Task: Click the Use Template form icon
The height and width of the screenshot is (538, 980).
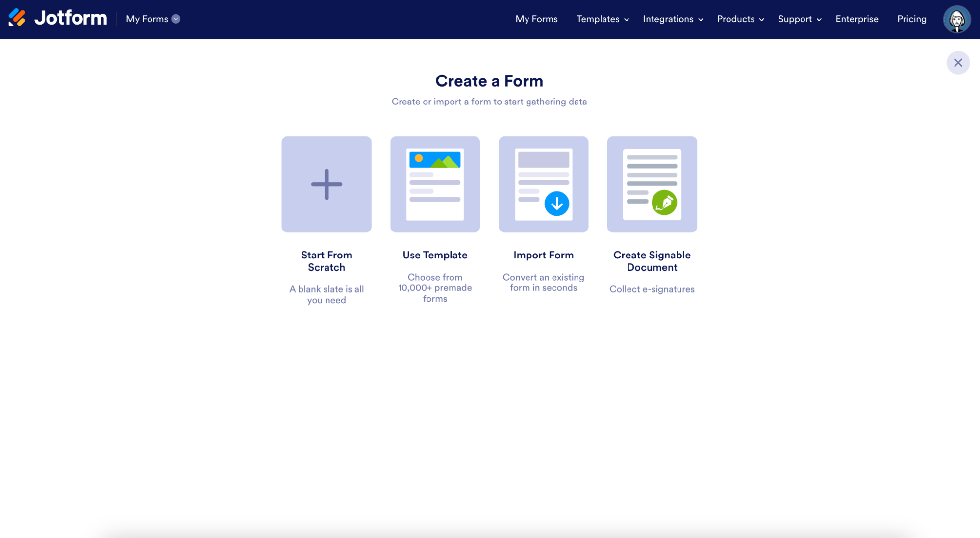Action: coord(435,183)
